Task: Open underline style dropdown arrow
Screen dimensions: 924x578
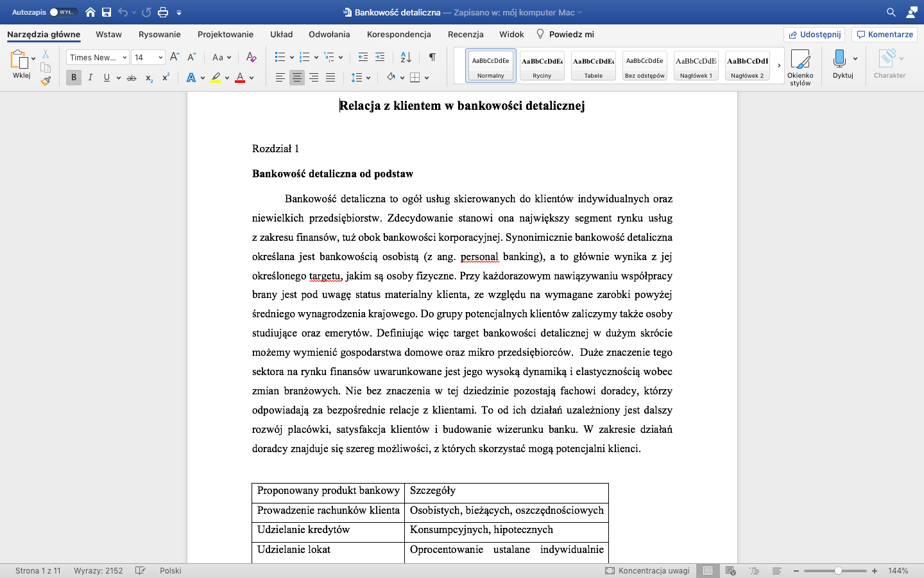Action: 119,78
